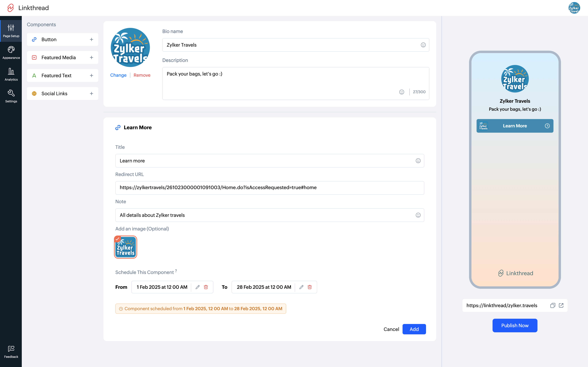The height and width of the screenshot is (367, 588).
Task: Add a Social Links component
Action: [91, 93]
